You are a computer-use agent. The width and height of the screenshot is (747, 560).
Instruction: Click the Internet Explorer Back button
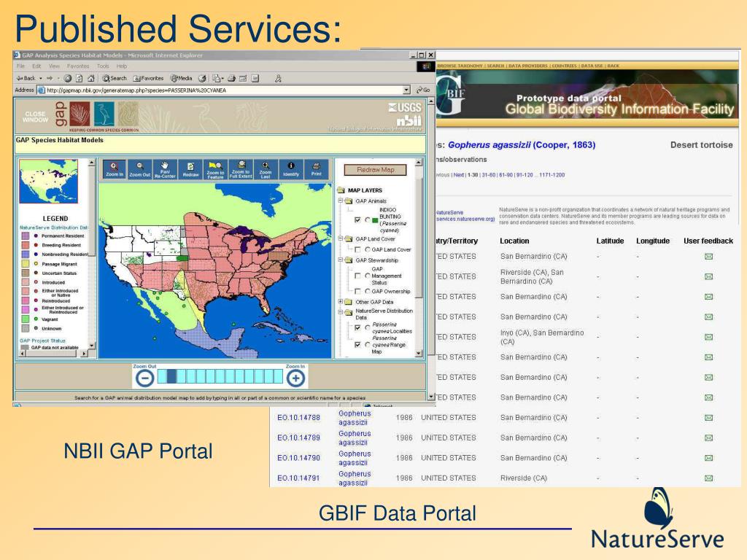(26, 78)
